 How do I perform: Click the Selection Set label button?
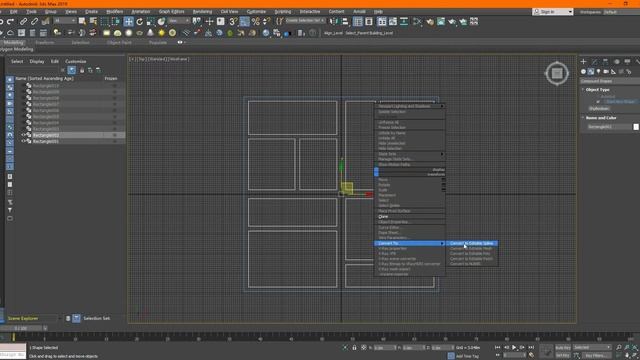(96, 318)
